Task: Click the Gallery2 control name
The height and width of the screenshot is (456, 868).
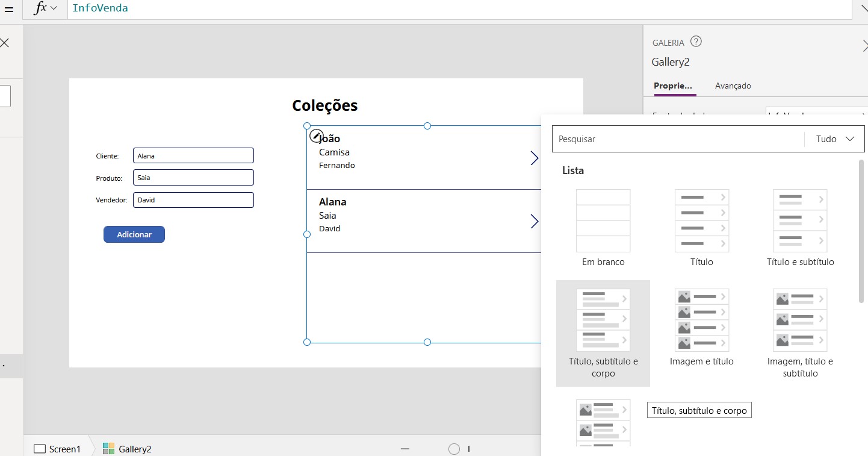Action: pyautogui.click(x=671, y=62)
